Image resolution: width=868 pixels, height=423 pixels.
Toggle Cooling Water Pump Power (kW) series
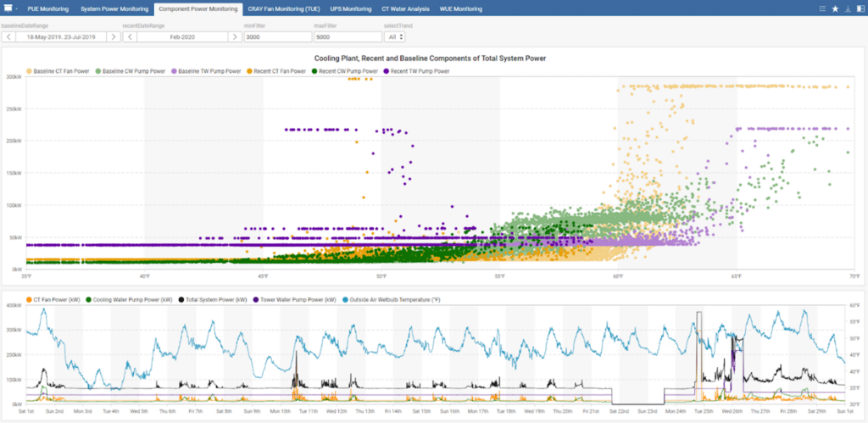pos(129,299)
